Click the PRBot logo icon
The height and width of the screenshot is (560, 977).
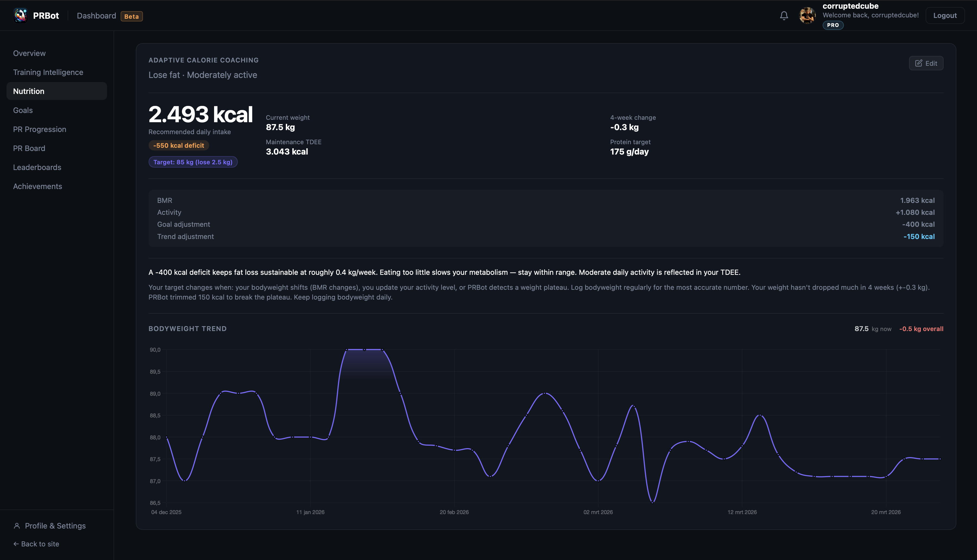[x=20, y=16]
